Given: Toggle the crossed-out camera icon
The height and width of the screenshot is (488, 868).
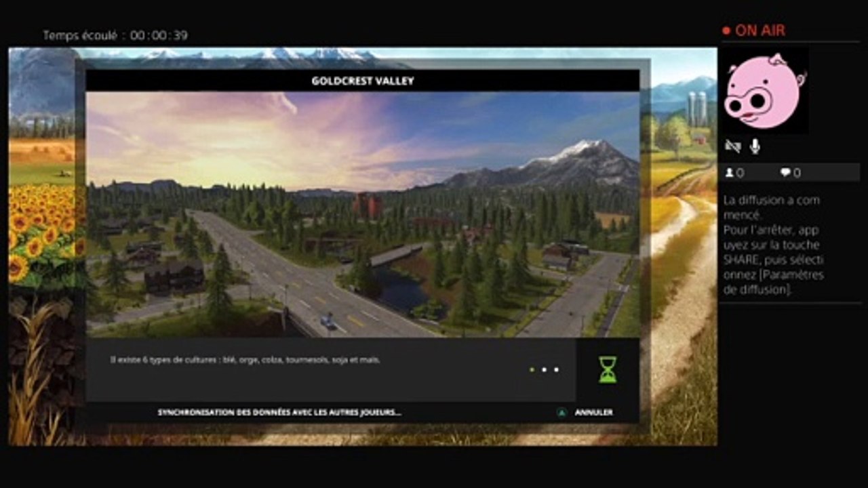Looking at the screenshot, I should coord(732,146).
